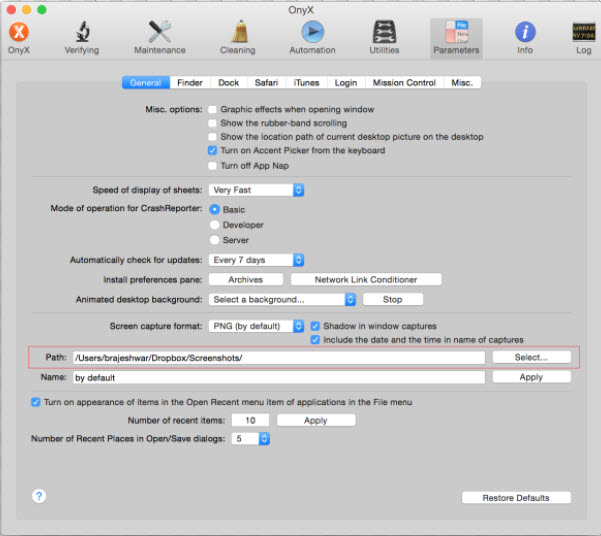
Task: Switch to the Dock tab
Action: coord(228,82)
